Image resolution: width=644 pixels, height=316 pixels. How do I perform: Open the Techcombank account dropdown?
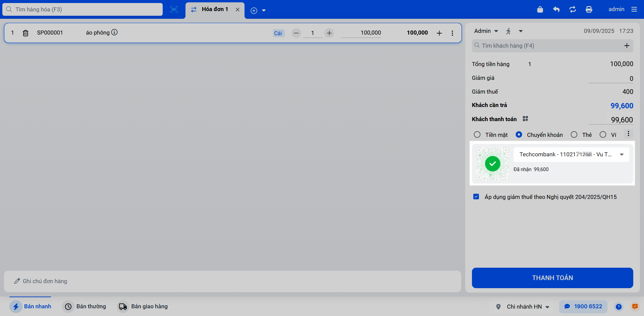[x=571, y=154]
